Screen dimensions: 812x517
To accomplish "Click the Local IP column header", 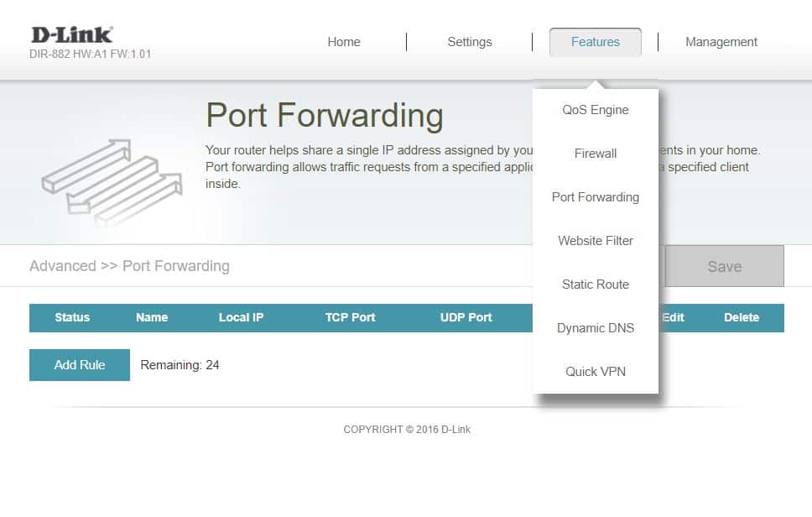I will [242, 317].
